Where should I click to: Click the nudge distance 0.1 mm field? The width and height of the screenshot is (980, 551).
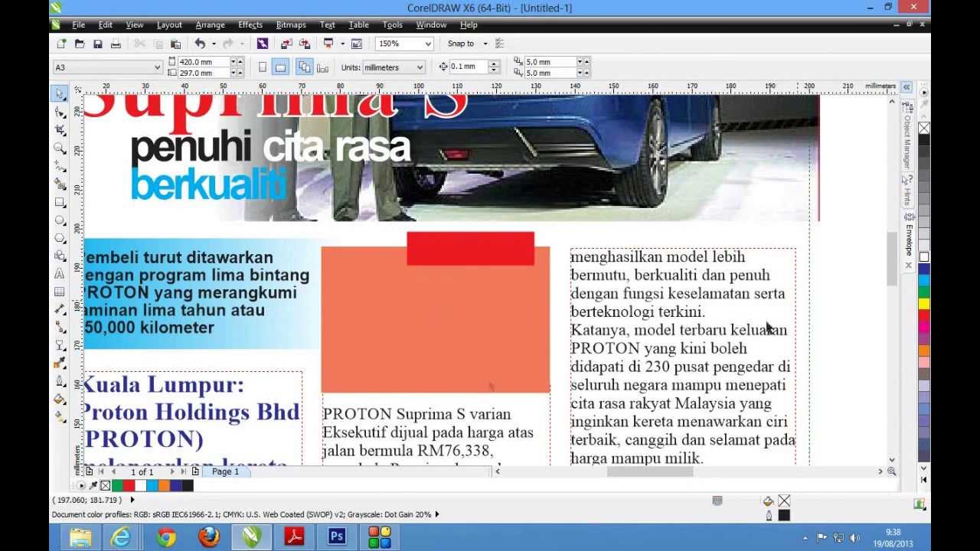coord(468,67)
